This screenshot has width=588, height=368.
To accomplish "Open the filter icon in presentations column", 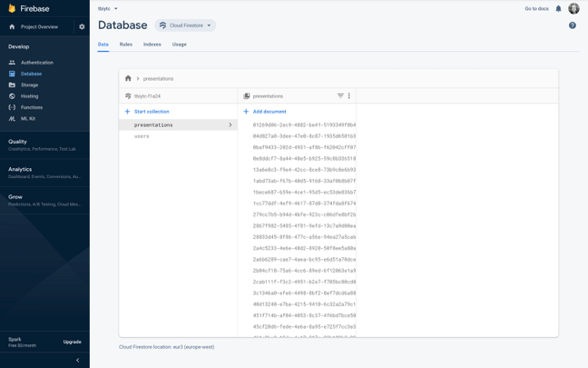I will point(340,95).
